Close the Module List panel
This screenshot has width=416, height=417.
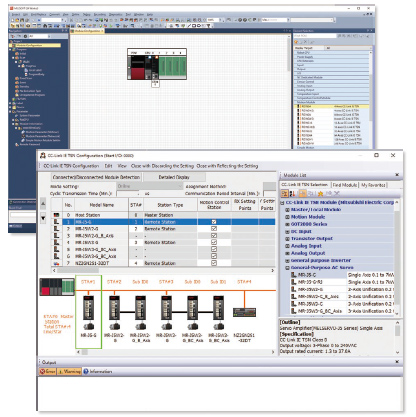(x=397, y=175)
